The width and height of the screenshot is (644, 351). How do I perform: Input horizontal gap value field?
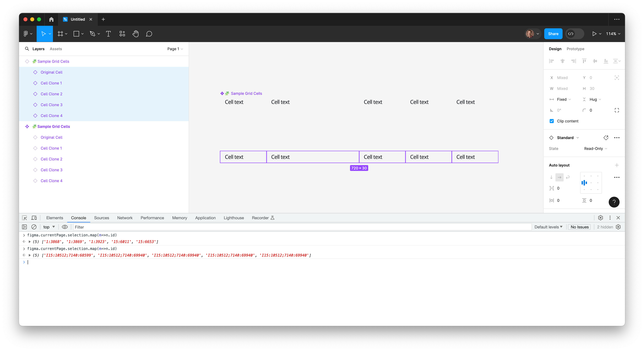558,188
